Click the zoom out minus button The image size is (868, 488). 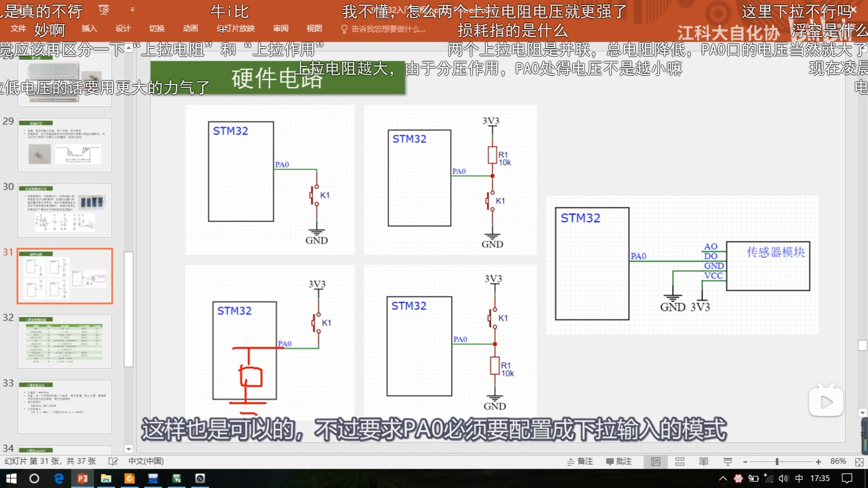[745, 462]
